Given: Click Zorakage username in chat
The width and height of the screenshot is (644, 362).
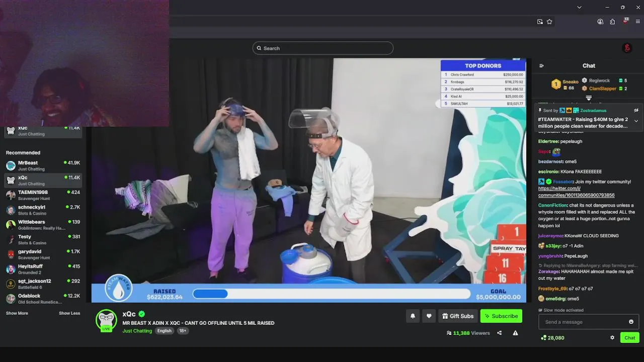Looking at the screenshot, I should click(x=548, y=271).
